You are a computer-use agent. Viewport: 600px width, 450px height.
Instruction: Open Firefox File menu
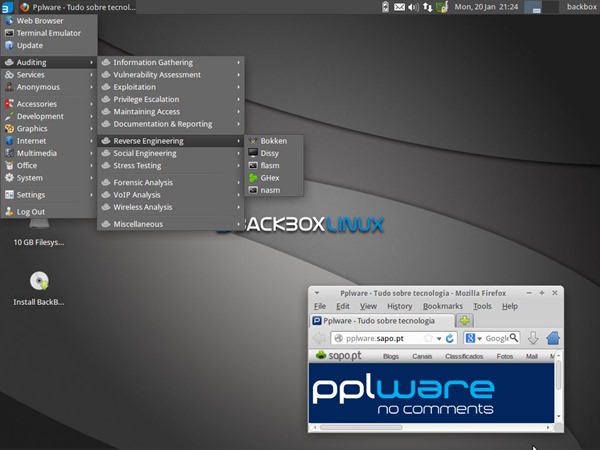320,306
